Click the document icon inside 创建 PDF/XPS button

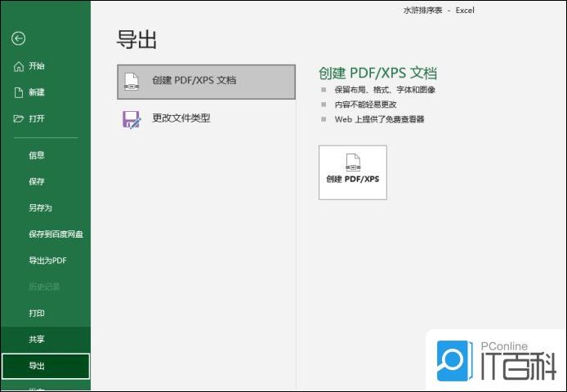[x=353, y=162]
